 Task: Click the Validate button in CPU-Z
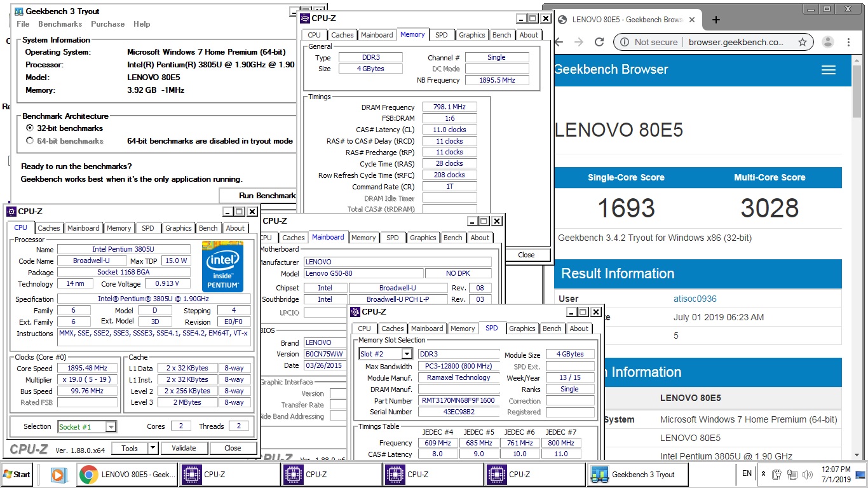(184, 448)
